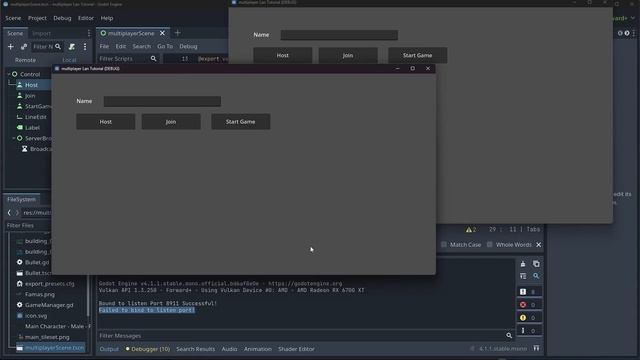Focus Name field in rear game window

tap(339, 35)
